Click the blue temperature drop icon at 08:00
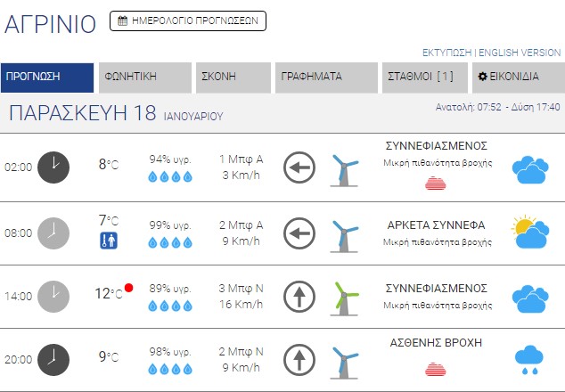The image size is (565, 392). pyautogui.click(x=109, y=240)
